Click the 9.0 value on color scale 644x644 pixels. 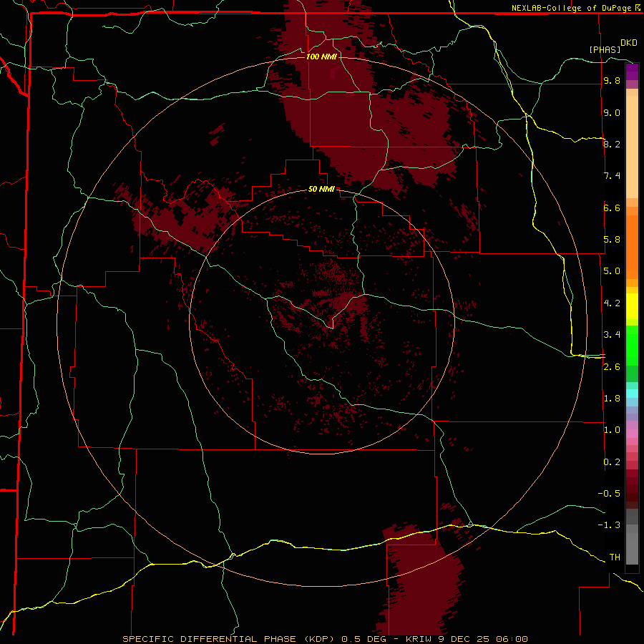pos(612,112)
